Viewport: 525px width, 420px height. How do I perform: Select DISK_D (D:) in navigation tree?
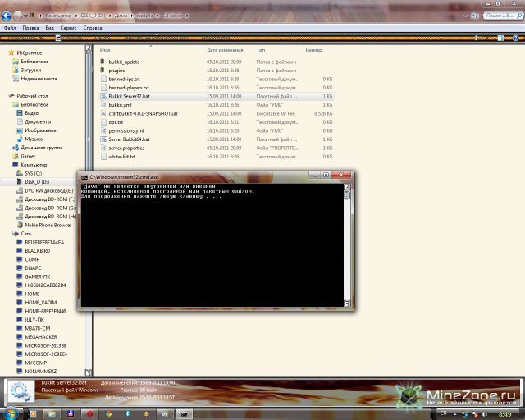coord(37,181)
